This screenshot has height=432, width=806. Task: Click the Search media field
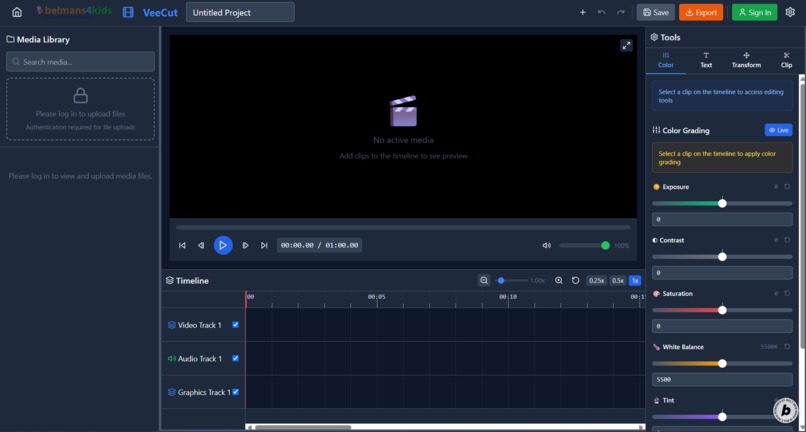80,62
